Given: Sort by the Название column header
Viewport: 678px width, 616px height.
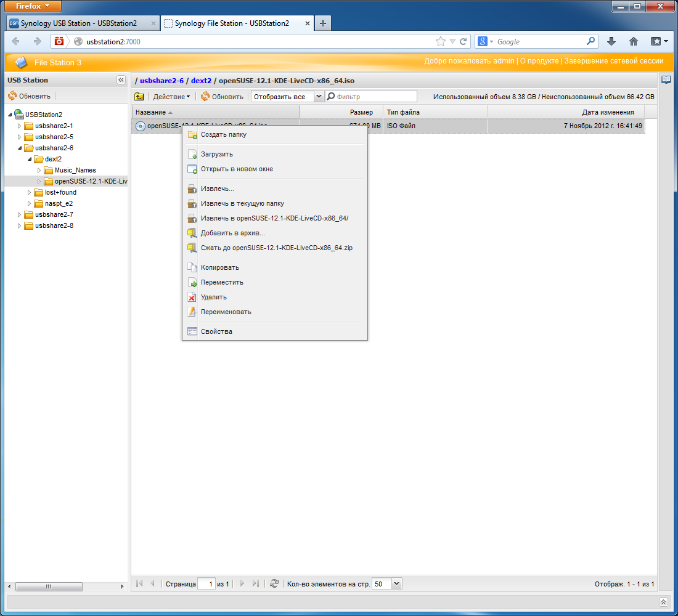Looking at the screenshot, I should pyautogui.click(x=215, y=112).
